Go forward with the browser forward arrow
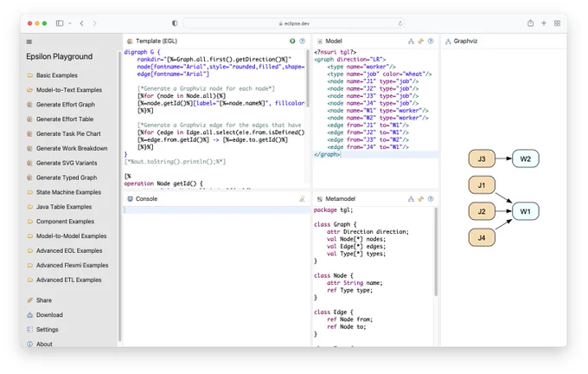Image resolution: width=588 pixels, height=374 pixels. click(94, 23)
